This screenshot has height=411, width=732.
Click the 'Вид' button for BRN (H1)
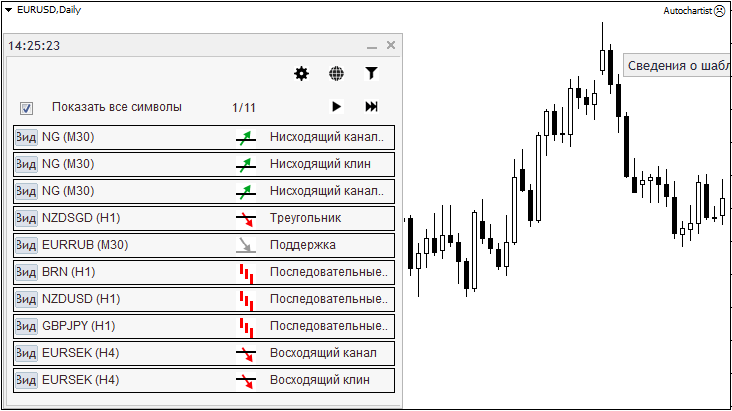pyautogui.click(x=26, y=272)
